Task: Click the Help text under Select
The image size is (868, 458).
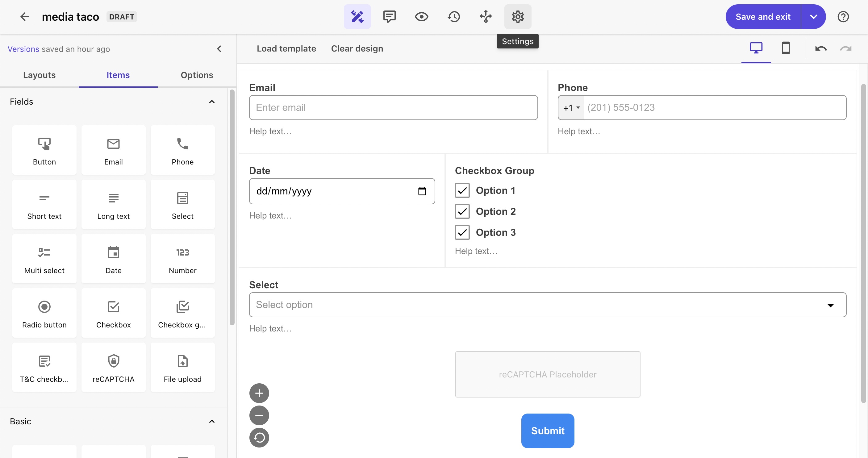Action: tap(270, 328)
